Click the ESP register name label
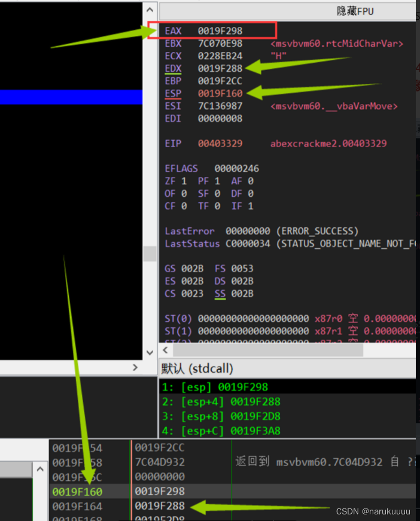This screenshot has height=521, width=420. (x=173, y=93)
